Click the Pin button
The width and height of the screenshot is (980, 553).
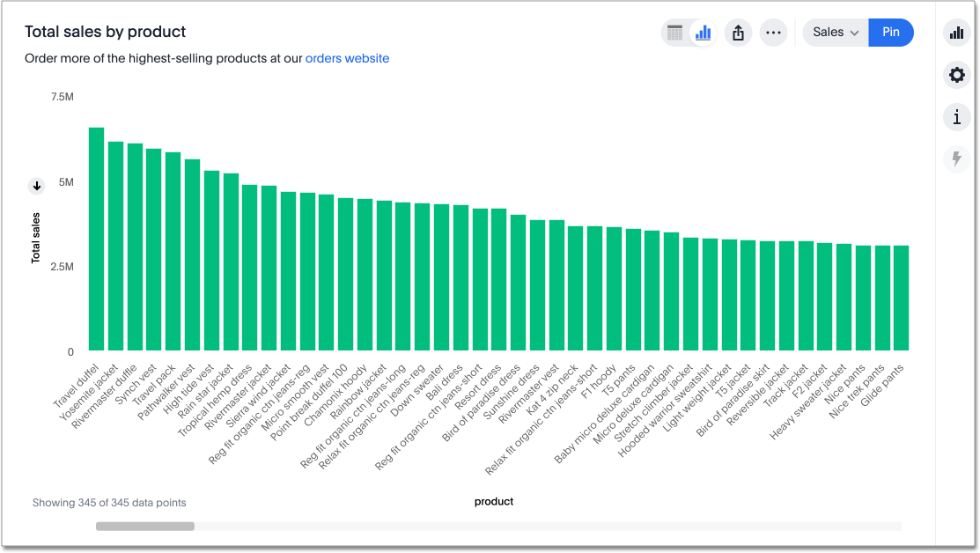click(891, 33)
